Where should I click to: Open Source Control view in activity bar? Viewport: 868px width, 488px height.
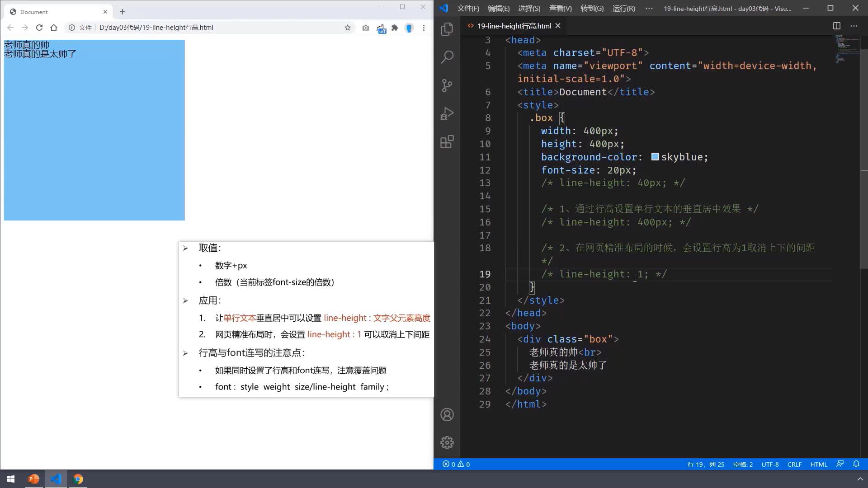(x=447, y=85)
